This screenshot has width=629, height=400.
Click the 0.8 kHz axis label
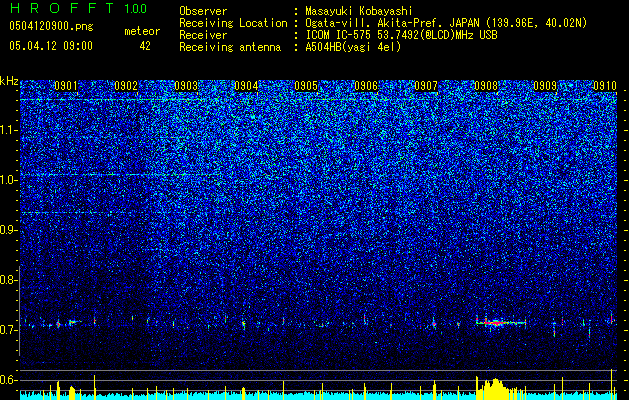(9, 280)
